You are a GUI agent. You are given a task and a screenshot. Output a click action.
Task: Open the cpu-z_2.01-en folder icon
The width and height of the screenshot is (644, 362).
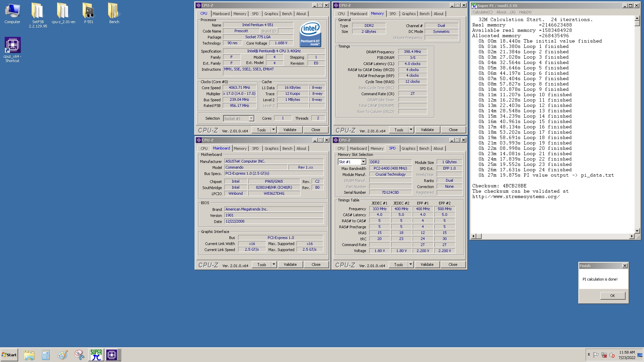click(x=63, y=13)
